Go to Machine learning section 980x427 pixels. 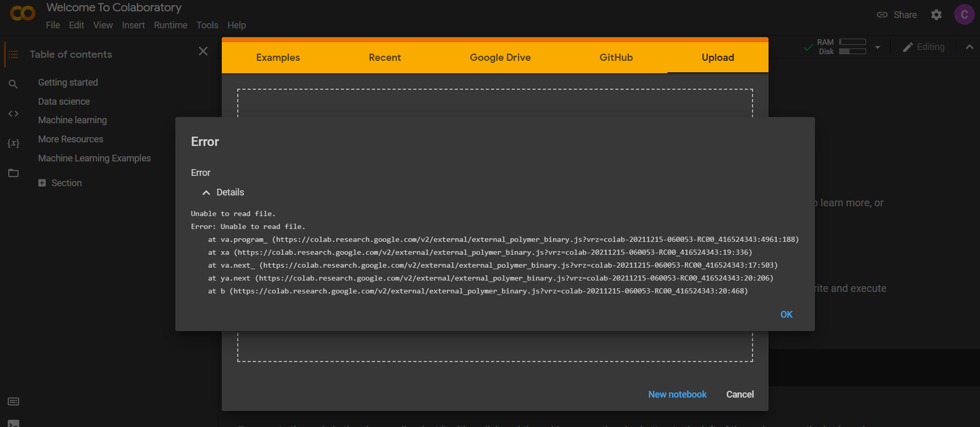click(x=72, y=120)
